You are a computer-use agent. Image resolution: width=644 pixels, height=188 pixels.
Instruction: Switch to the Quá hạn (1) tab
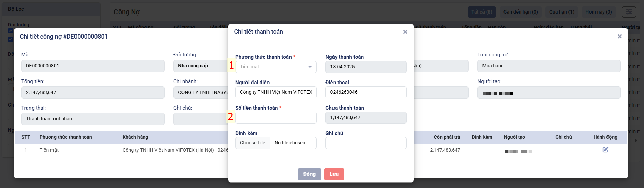coord(562,12)
